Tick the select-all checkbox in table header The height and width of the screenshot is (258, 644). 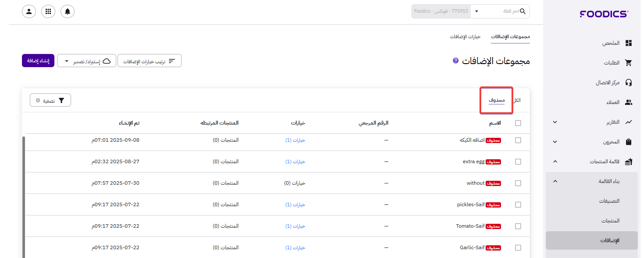(518, 123)
